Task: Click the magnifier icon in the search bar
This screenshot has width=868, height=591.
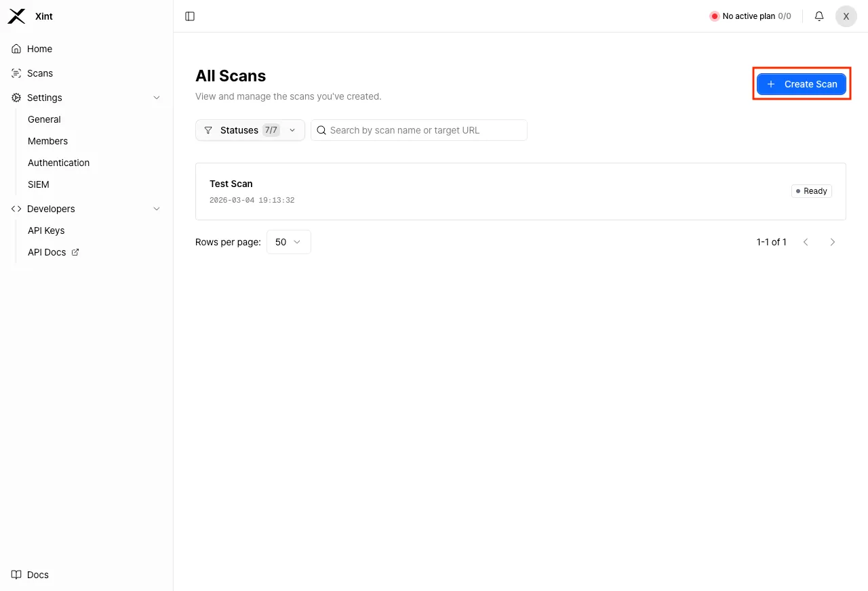Action: click(321, 129)
